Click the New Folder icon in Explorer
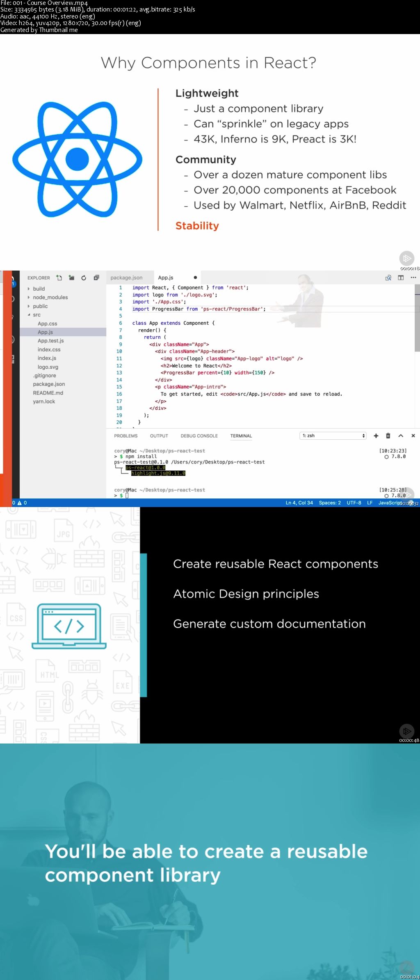 pyautogui.click(x=71, y=278)
